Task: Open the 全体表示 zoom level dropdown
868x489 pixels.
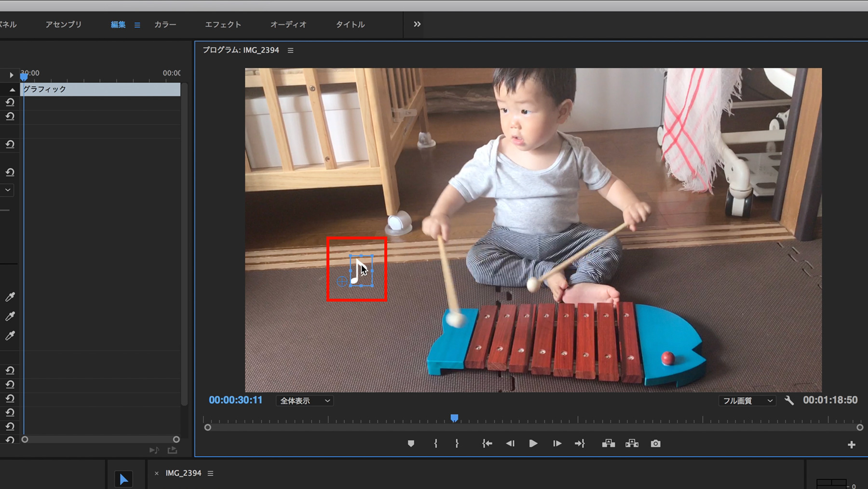Action: coord(305,401)
